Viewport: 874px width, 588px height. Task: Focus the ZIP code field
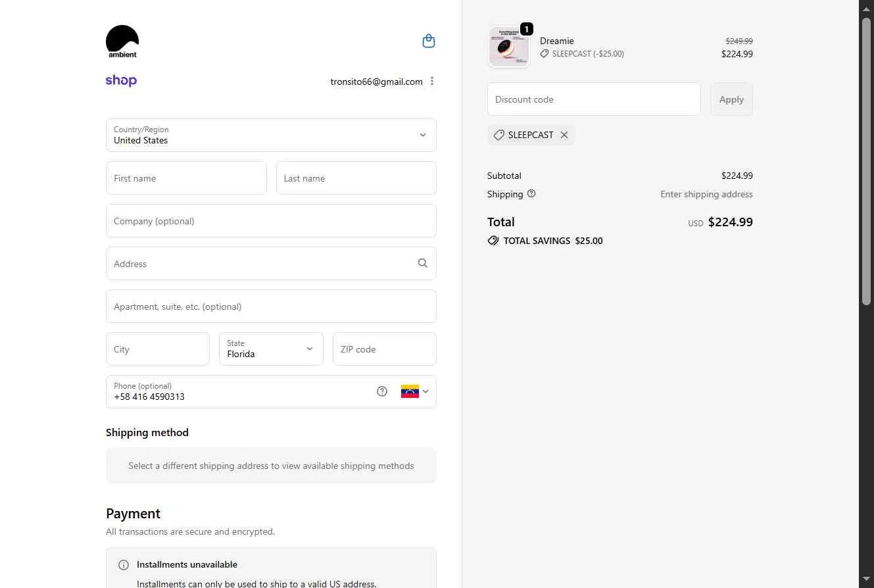[385, 349]
